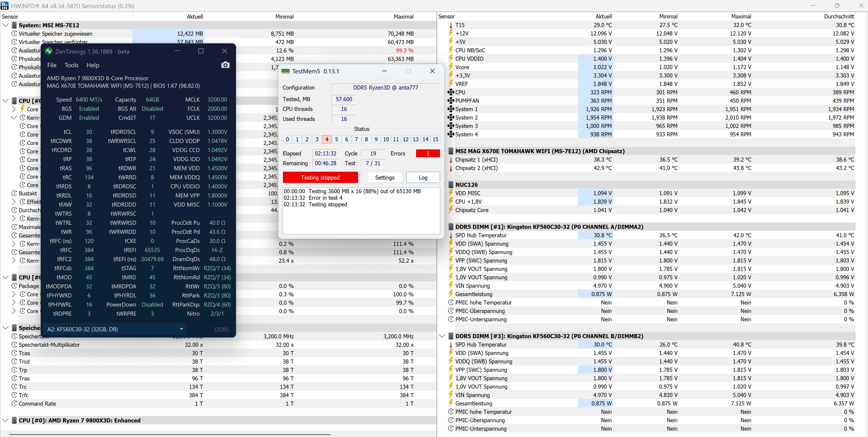Select status thread box 15
This screenshot has width=868, height=437.
(435, 139)
